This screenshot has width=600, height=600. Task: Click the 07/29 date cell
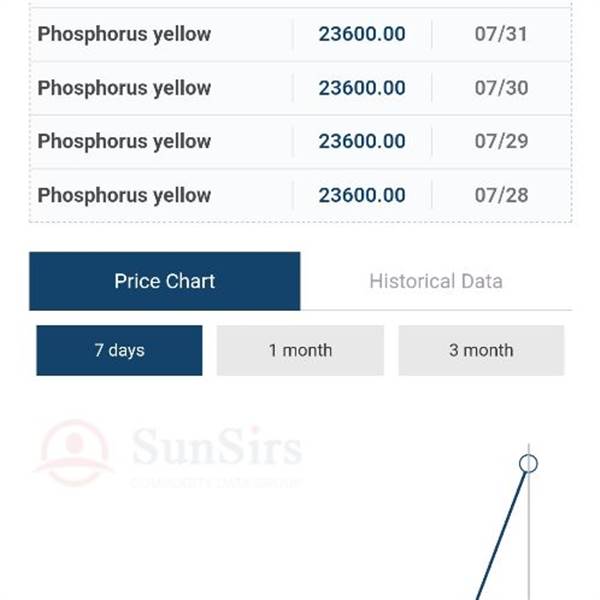click(501, 141)
